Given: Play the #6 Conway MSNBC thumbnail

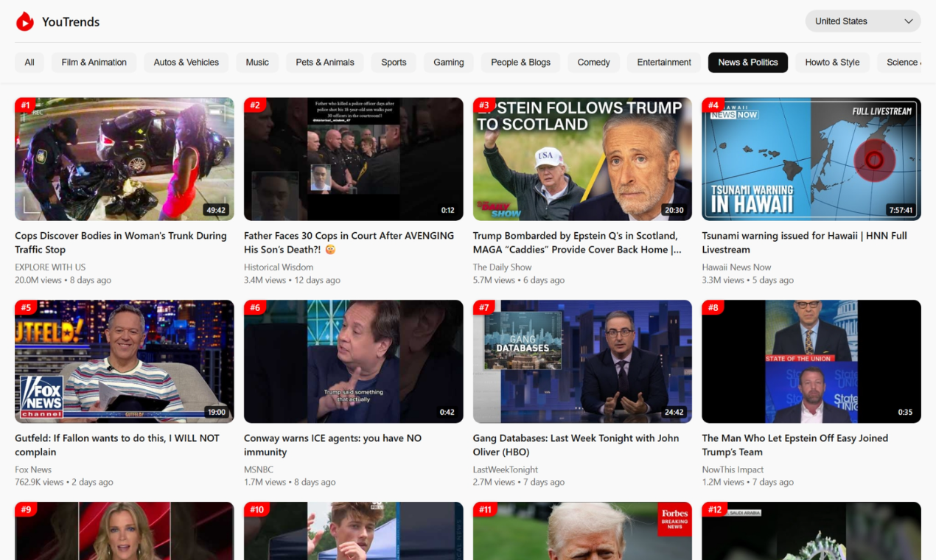Looking at the screenshot, I should [354, 361].
